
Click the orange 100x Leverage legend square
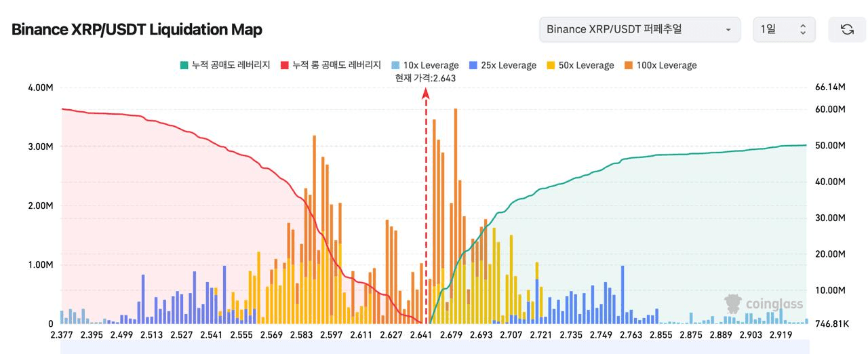tap(628, 65)
